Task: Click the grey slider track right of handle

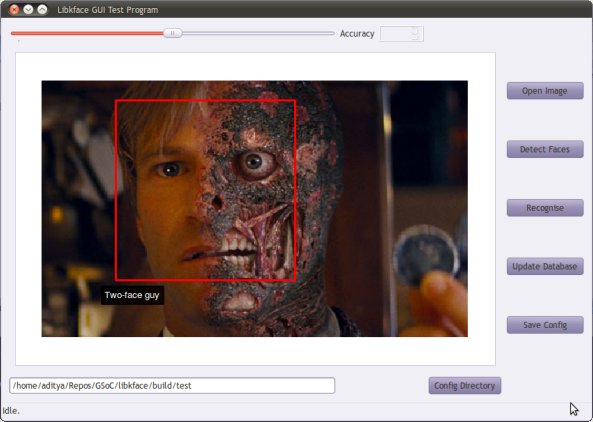Action: point(258,33)
